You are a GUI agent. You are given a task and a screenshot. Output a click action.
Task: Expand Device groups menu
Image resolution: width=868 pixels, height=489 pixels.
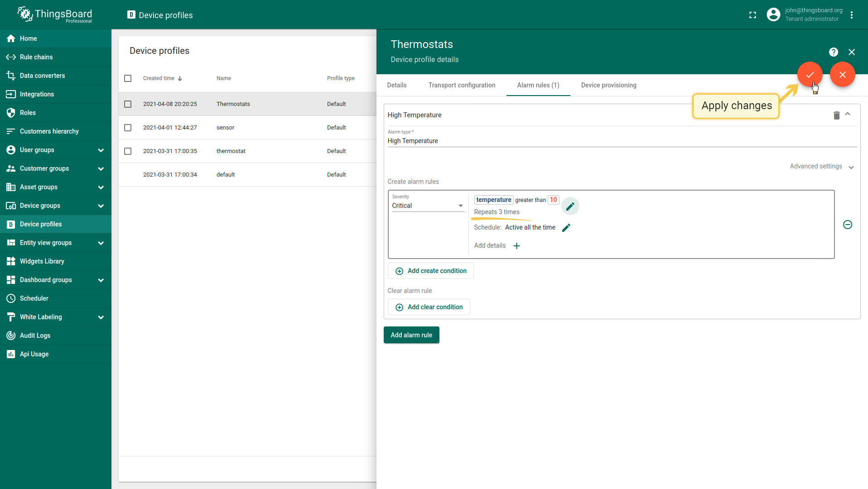(x=56, y=206)
